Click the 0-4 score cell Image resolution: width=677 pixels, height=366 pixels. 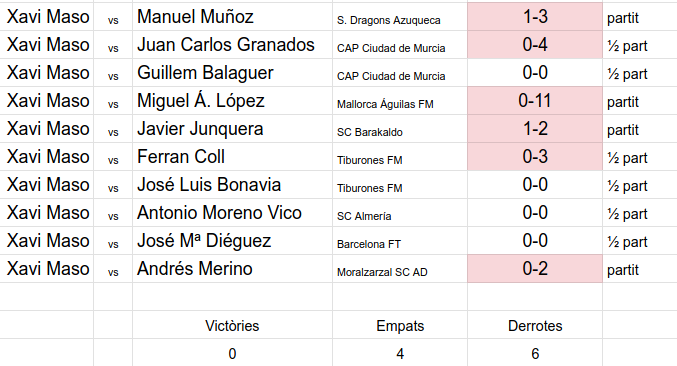pyautogui.click(x=535, y=44)
